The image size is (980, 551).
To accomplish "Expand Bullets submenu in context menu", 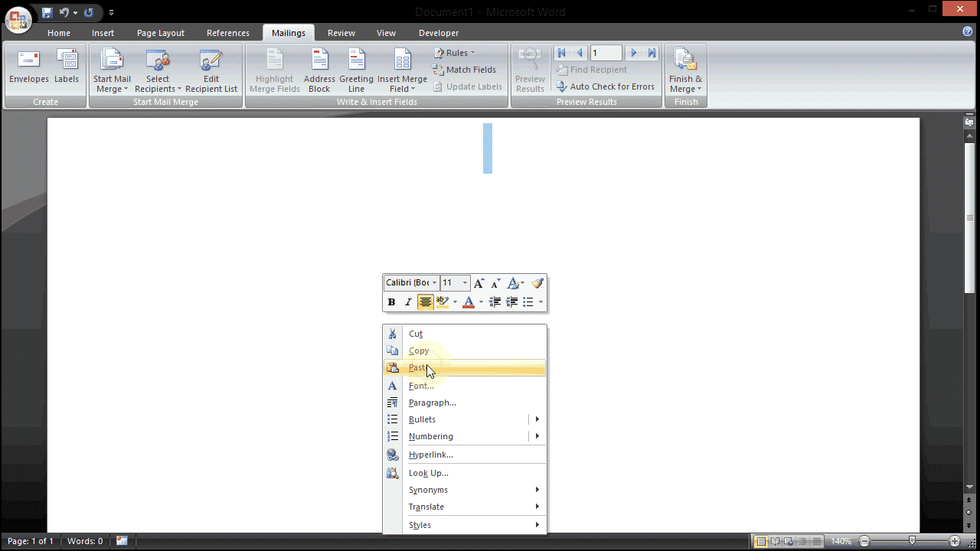I will click(537, 419).
